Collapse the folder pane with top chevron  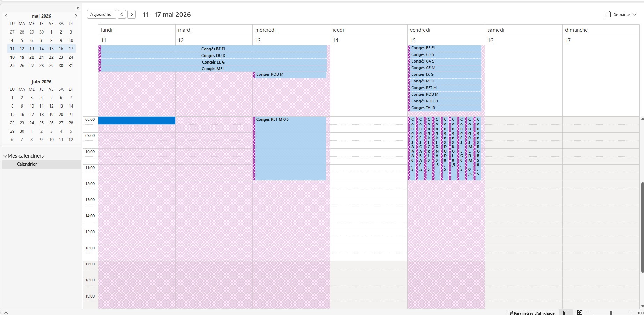click(x=77, y=8)
